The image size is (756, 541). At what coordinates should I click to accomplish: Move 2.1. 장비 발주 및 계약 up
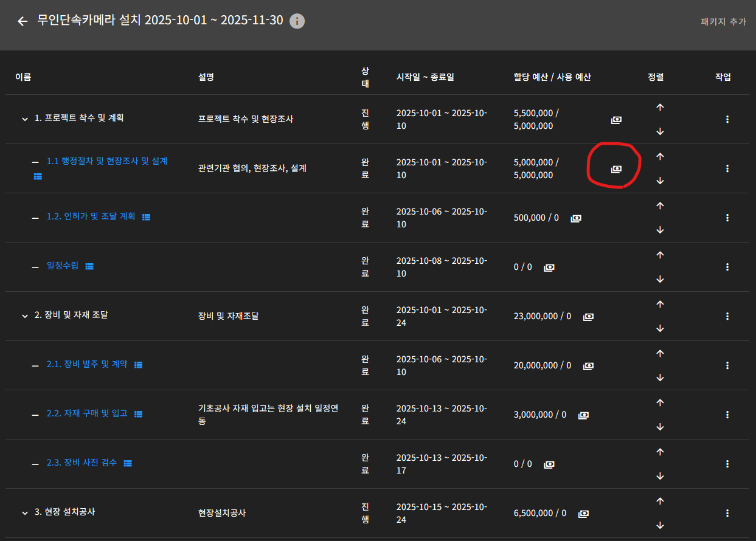coord(660,353)
